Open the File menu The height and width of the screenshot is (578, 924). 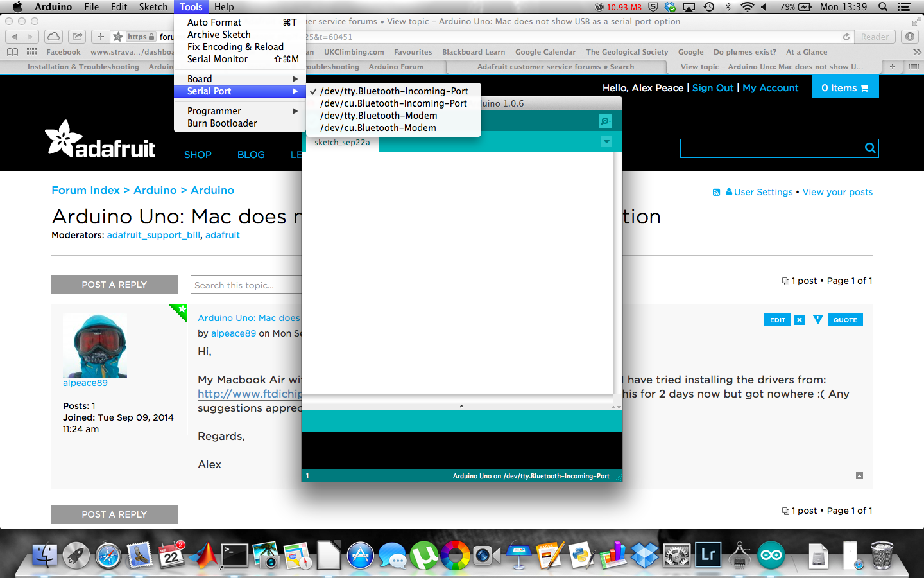[x=92, y=7]
